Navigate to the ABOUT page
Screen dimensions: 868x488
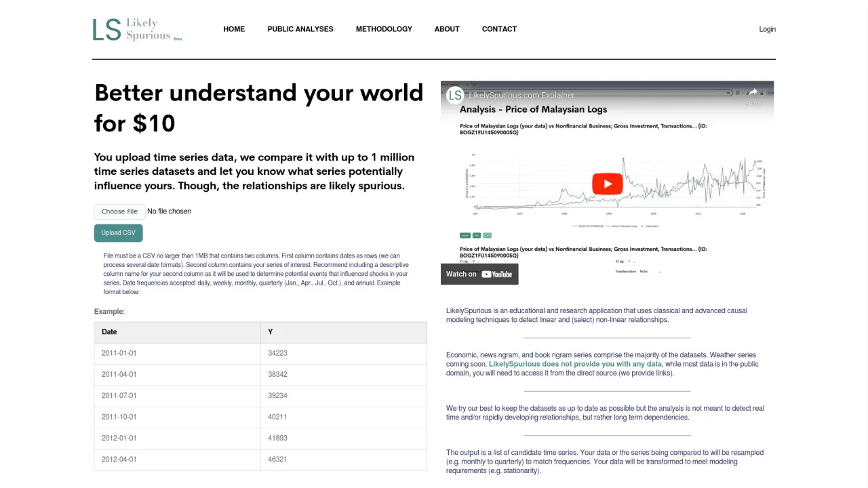pos(447,29)
